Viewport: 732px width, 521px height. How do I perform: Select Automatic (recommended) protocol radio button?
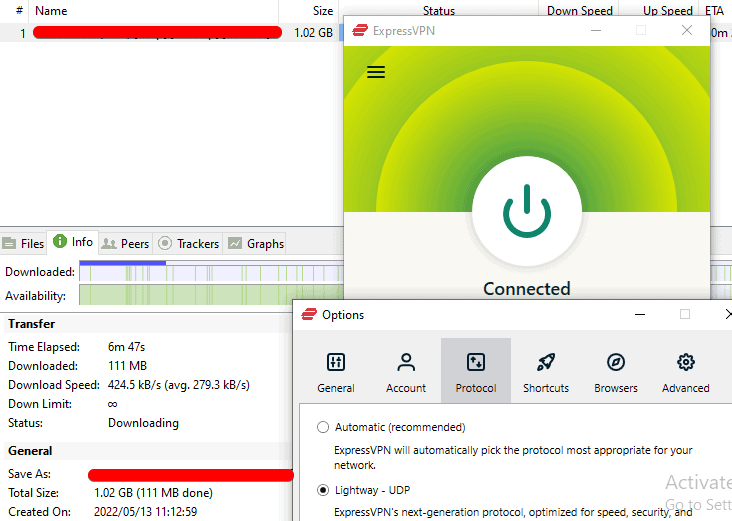[x=323, y=427]
